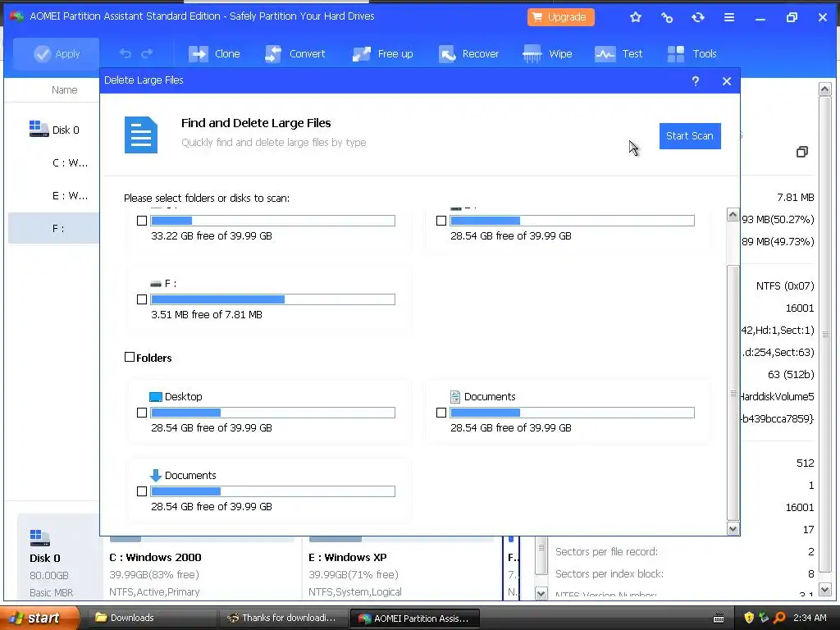Screen dimensions: 840x630
Task: Close the Delete Large Files dialog
Action: tap(727, 81)
